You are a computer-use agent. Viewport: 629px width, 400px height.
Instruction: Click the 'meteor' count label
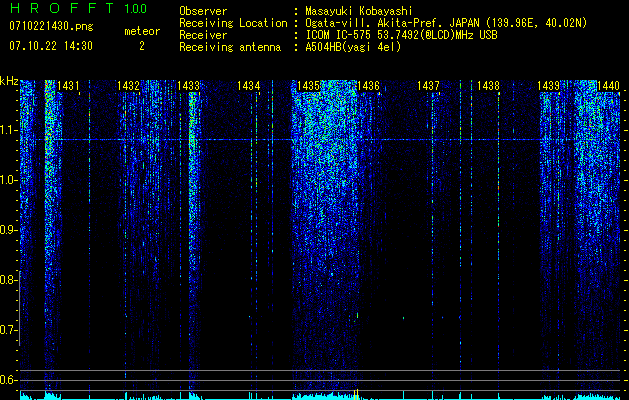pos(142,31)
